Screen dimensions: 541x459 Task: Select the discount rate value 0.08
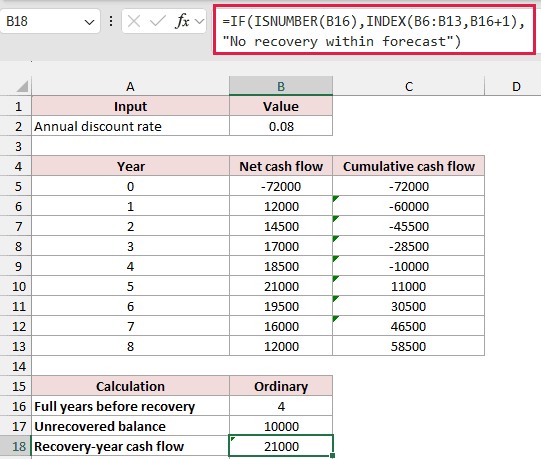pos(281,126)
